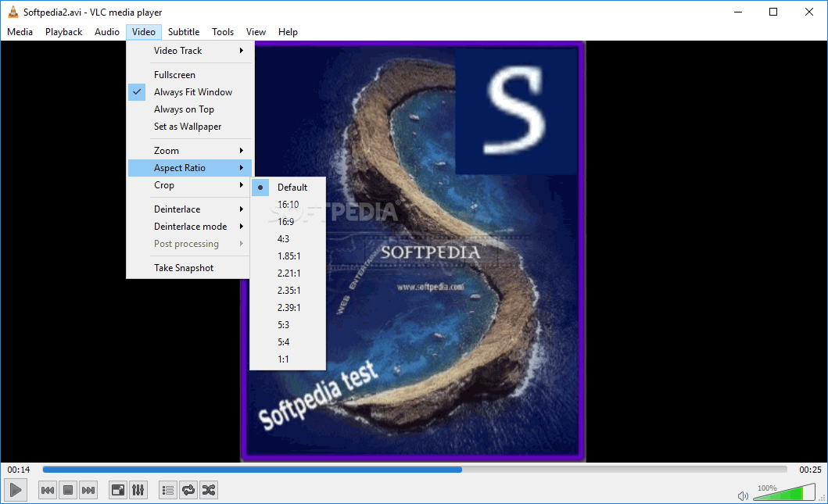Close the VLC media player window
The image size is (828, 504).
point(809,13)
